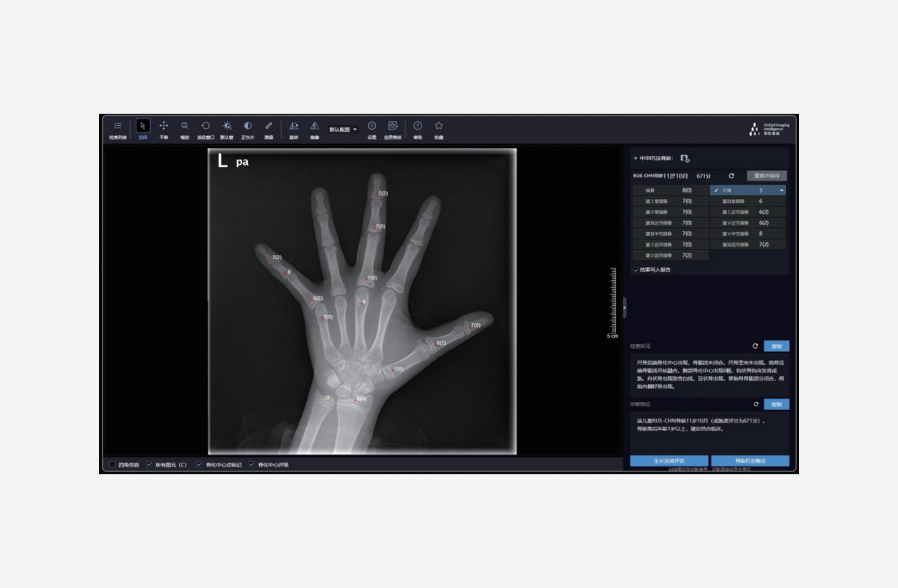Toggle 正负片 invert image icon

tap(247, 126)
